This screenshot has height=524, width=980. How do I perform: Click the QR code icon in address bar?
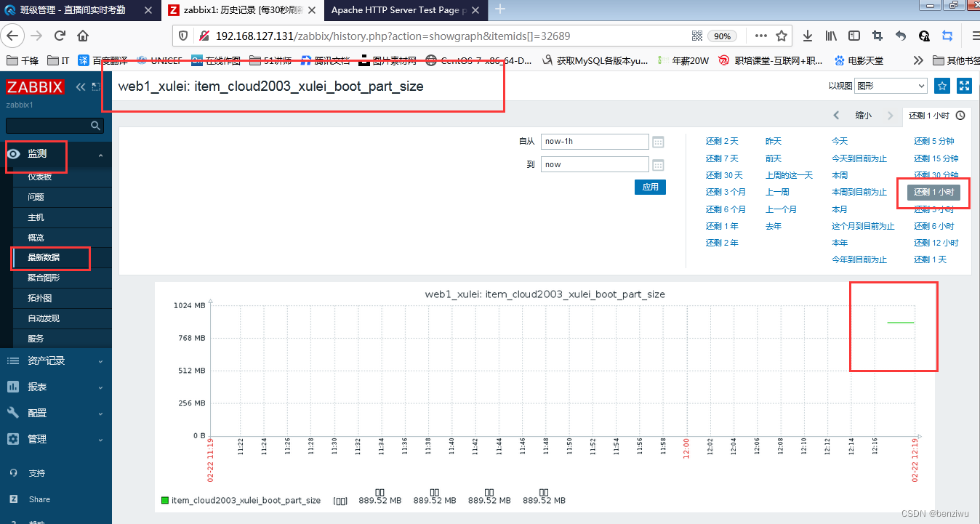point(697,36)
